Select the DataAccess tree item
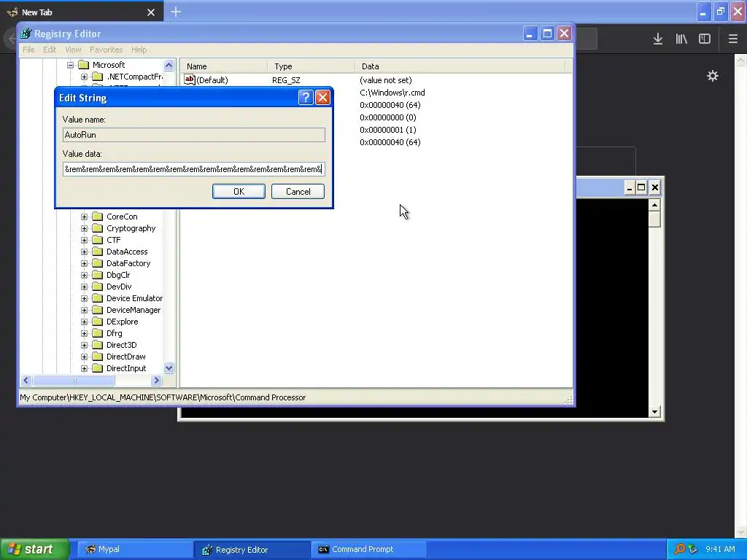 point(127,252)
